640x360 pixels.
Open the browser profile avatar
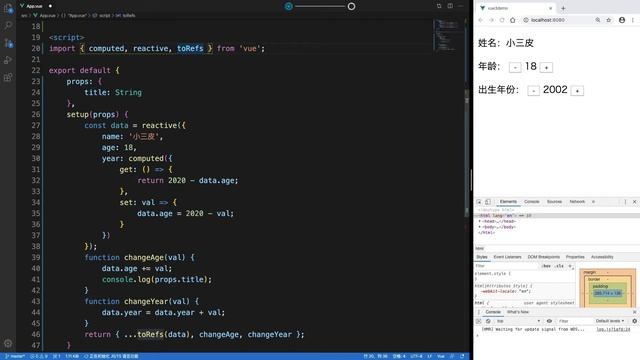pos(622,20)
